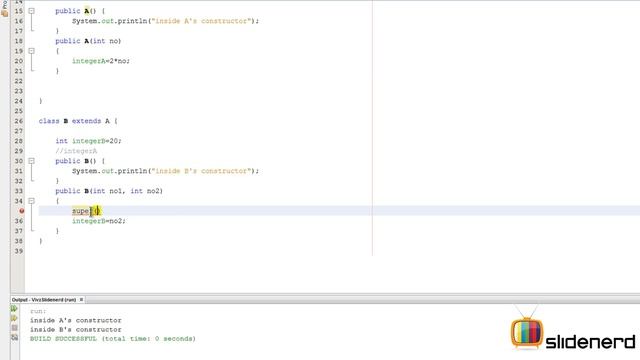Click the "BUILD SUCCESSFUL" output line
This screenshot has height=360, width=640.
pos(113,339)
